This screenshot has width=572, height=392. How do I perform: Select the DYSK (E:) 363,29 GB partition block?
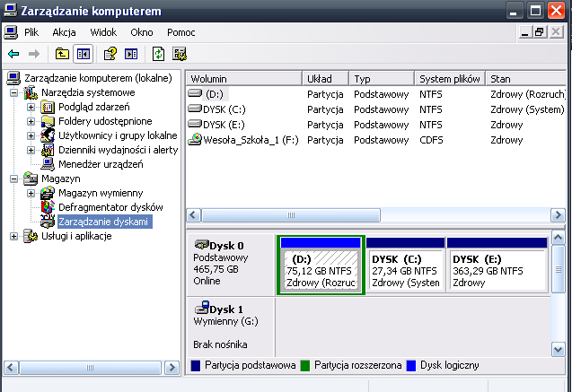pyautogui.click(x=497, y=265)
